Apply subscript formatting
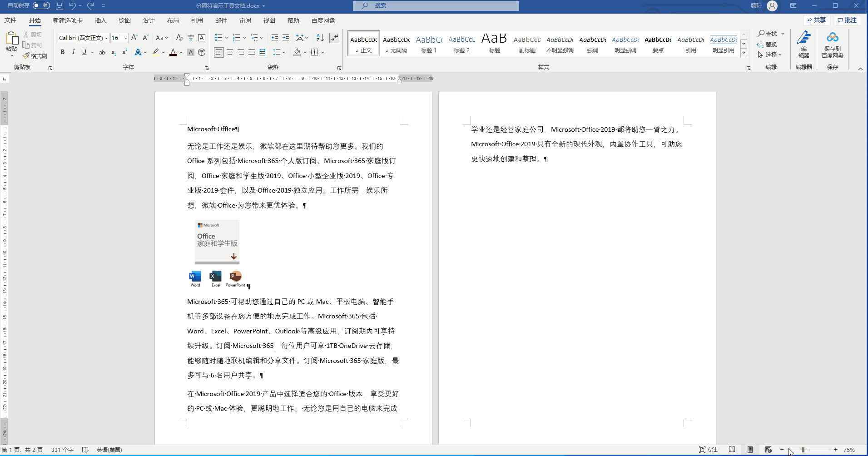 (x=114, y=52)
